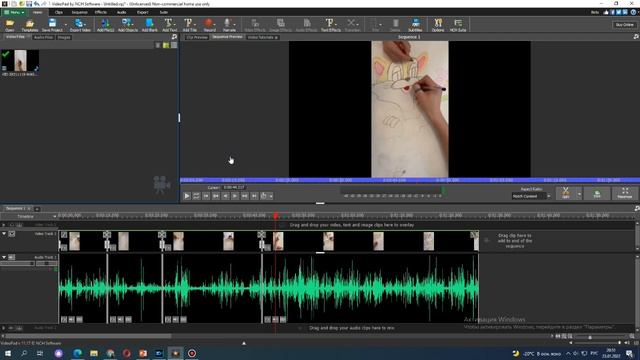Viewport: 640px width, 360px height.
Task: Open the Save Project dropdown arrow
Action: 66,24
